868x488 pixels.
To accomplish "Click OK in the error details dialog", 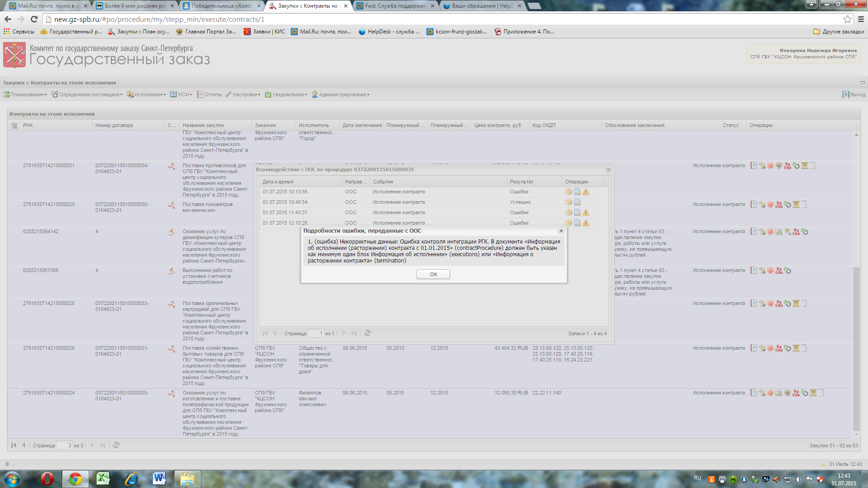I will coord(433,274).
